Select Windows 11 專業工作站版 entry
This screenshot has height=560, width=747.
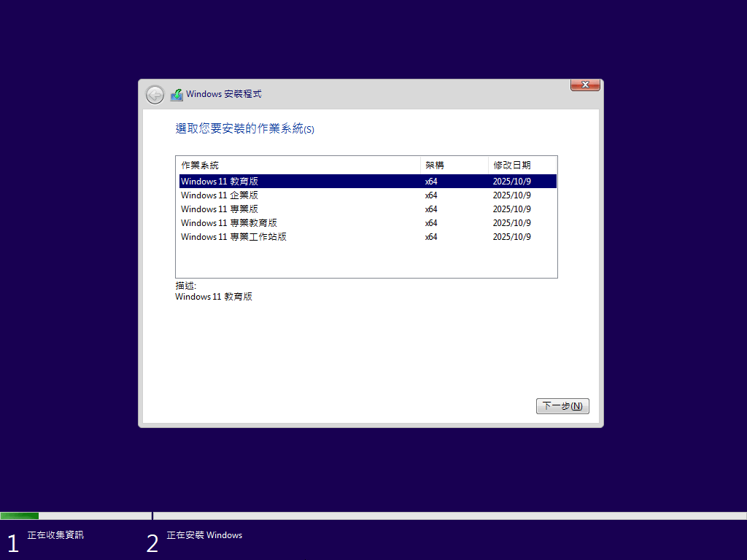click(x=233, y=237)
